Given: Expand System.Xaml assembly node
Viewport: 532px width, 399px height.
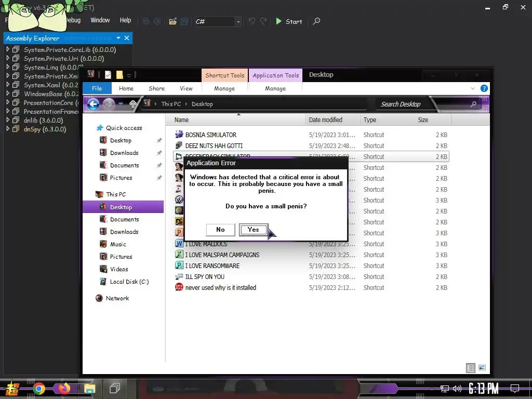Looking at the screenshot, I should [x=8, y=85].
